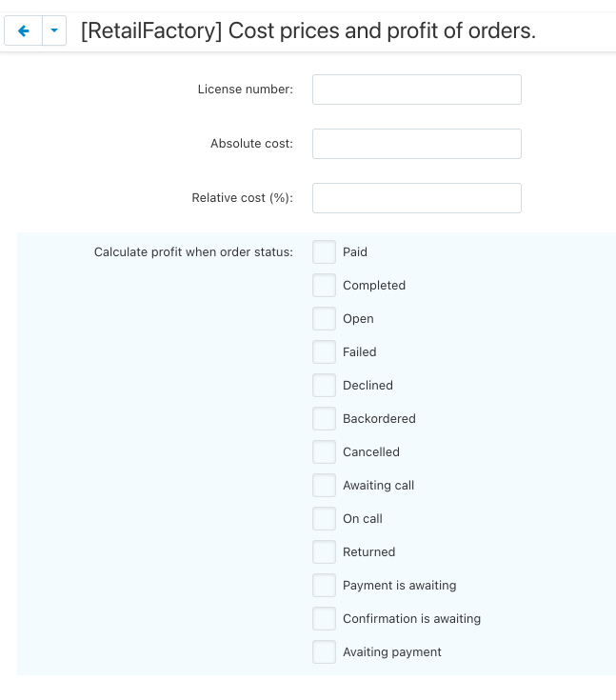The width and height of the screenshot is (616, 700).
Task: Enable the Returned status checkbox
Action: point(325,552)
